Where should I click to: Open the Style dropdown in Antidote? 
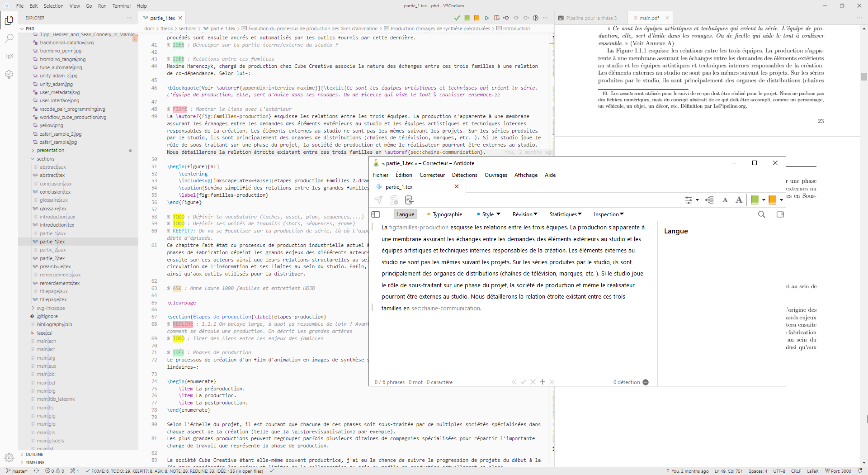(x=489, y=214)
